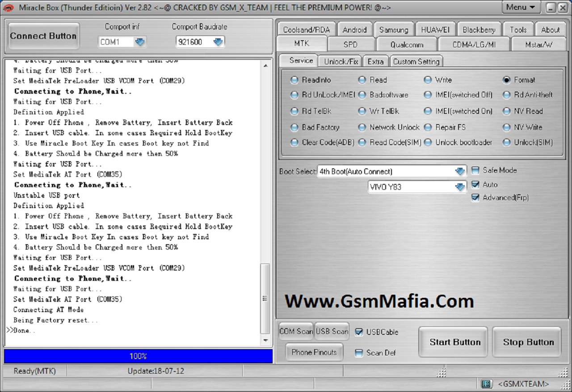Switch to the Blackberry tab

click(479, 30)
